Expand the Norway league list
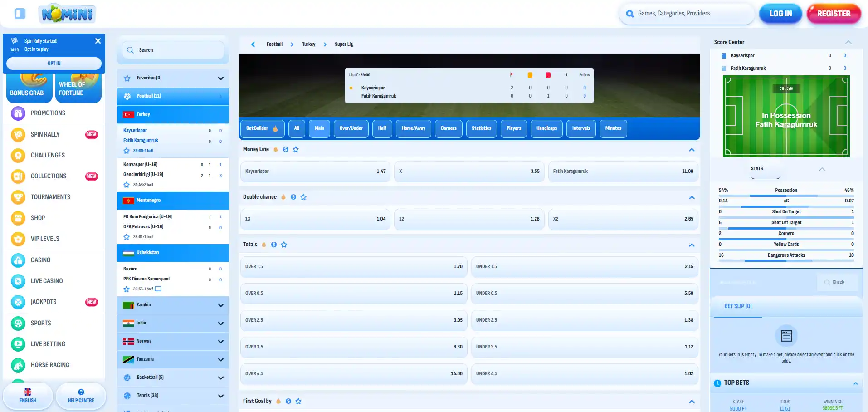 click(221, 341)
